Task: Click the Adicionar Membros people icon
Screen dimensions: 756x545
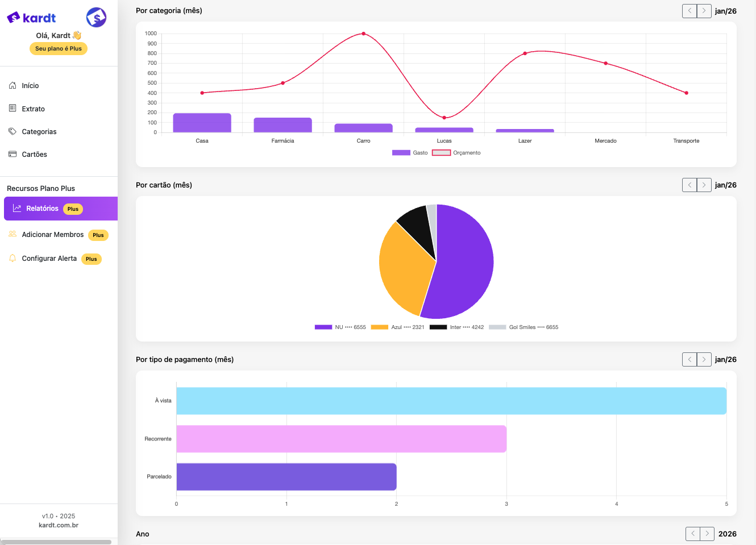Action: click(13, 234)
